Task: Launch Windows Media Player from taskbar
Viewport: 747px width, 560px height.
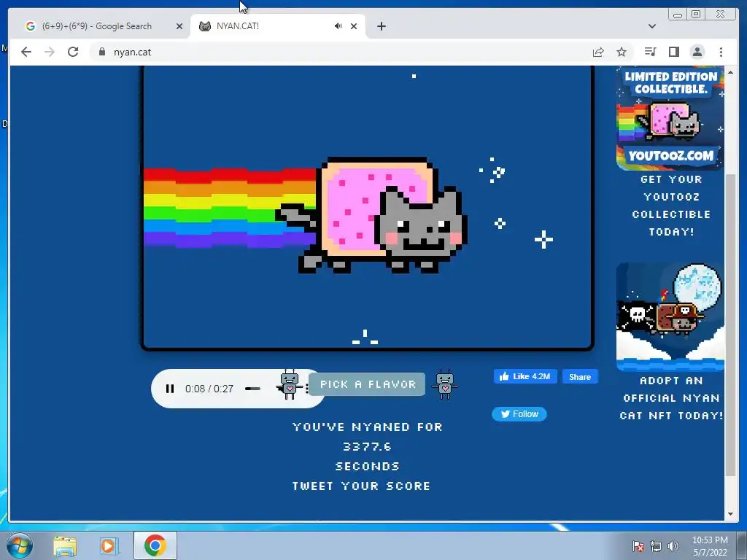Action: [108, 546]
